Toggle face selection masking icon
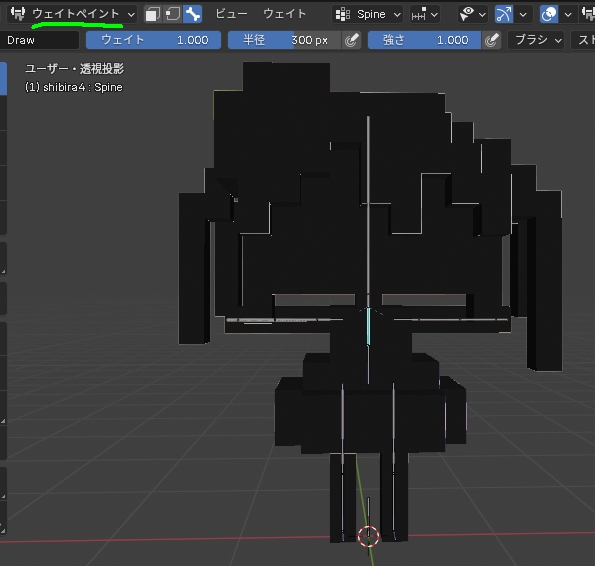Viewport: 595px width, 566px height. pos(153,14)
